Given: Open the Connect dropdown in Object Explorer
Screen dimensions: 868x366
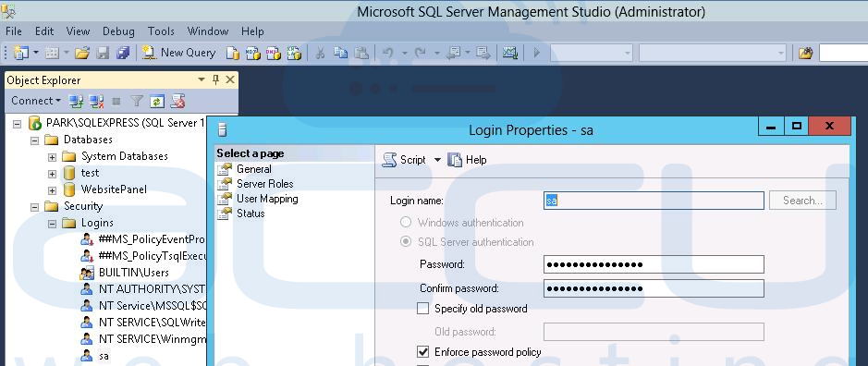Looking at the screenshot, I should [36, 101].
